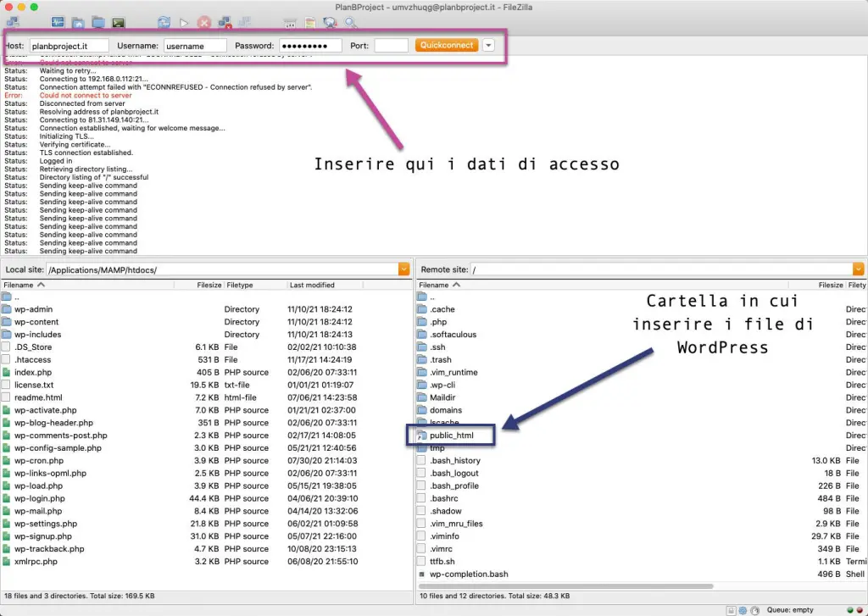Click the Port input field

392,46
